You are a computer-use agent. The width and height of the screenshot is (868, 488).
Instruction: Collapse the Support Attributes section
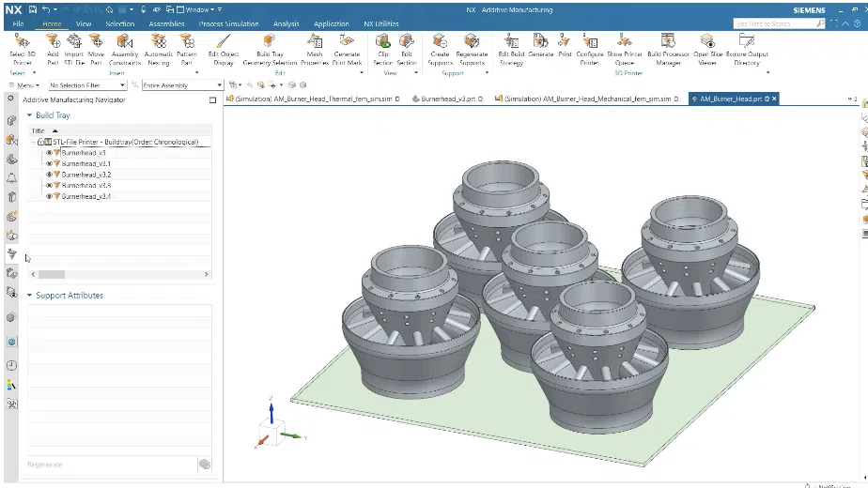coord(30,295)
